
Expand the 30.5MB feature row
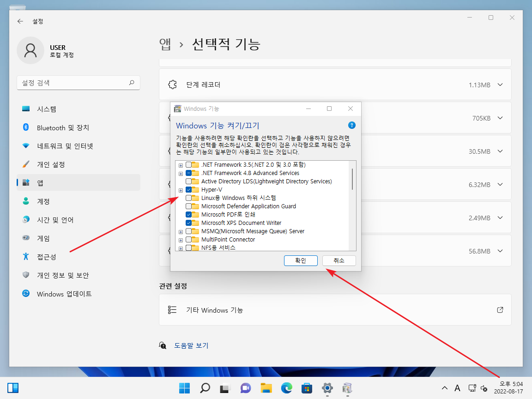(x=500, y=151)
